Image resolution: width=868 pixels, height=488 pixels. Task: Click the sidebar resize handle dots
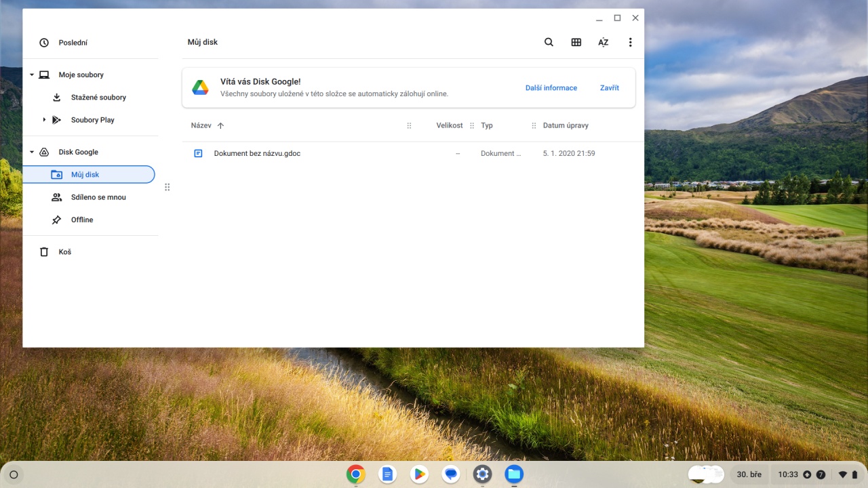(x=167, y=187)
